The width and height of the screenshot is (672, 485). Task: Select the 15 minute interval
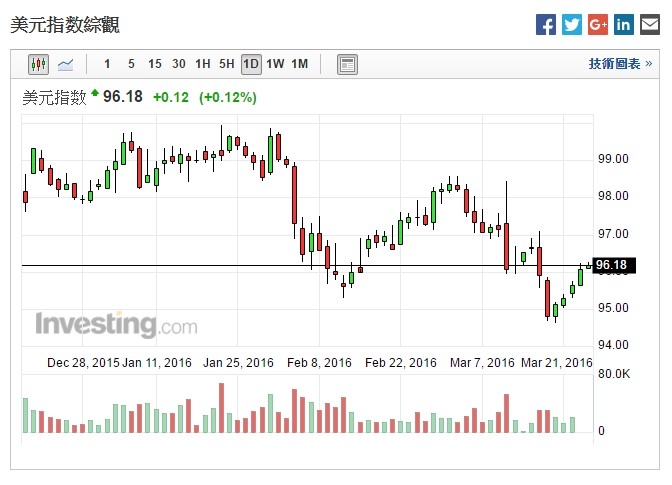click(x=155, y=64)
